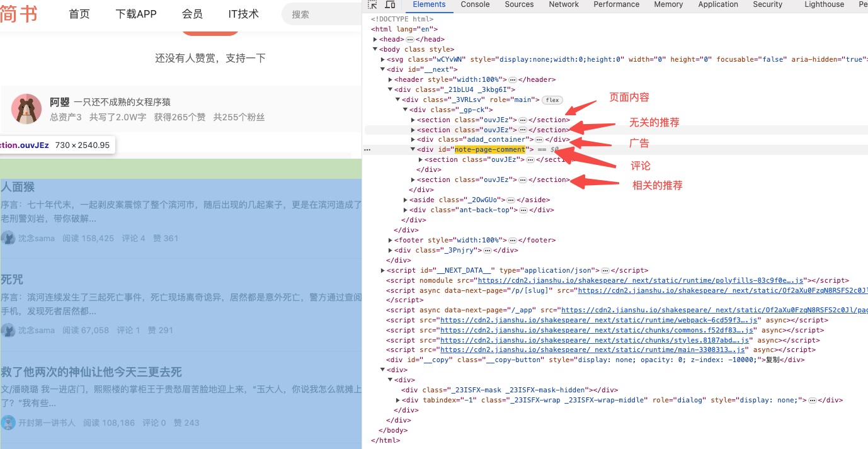Open the Sources tab
The height and width of the screenshot is (449, 868).
coord(519,4)
